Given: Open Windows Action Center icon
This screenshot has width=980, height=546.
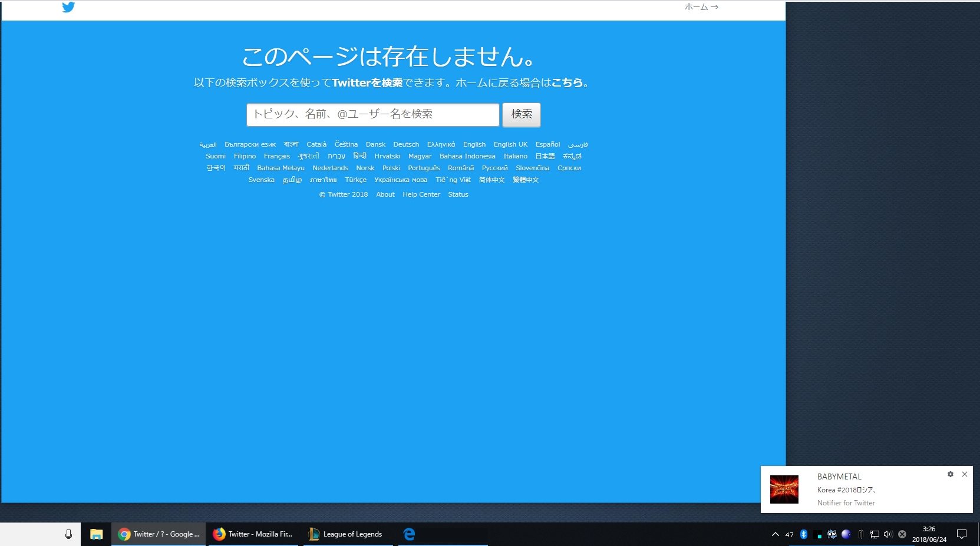Looking at the screenshot, I should [962, 534].
